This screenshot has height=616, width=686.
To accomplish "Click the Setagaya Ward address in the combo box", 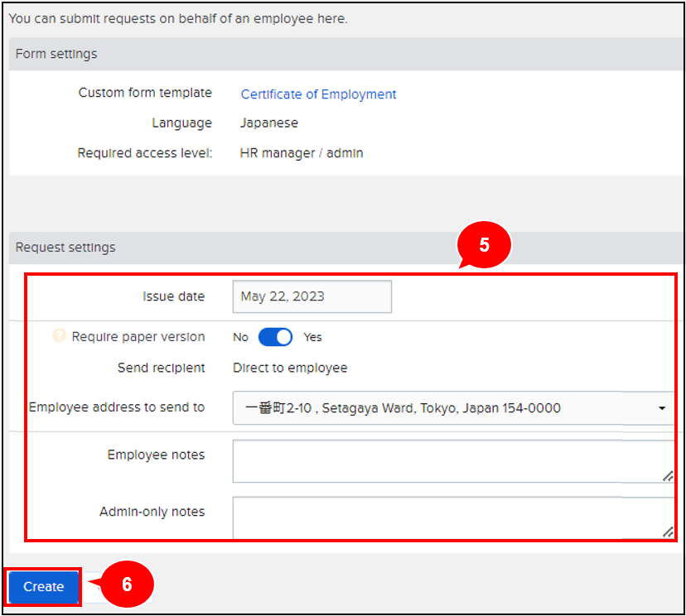I will pyautogui.click(x=403, y=408).
